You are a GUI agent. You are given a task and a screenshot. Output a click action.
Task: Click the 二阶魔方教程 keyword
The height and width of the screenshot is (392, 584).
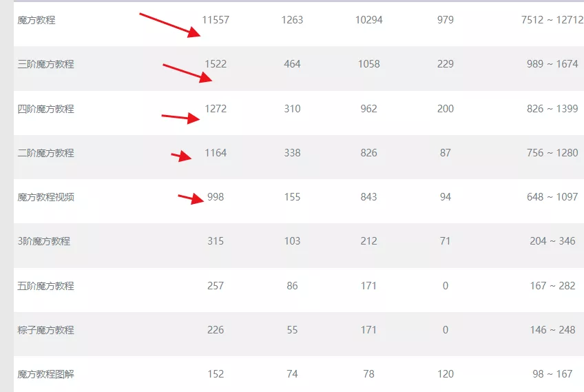pyautogui.click(x=45, y=153)
